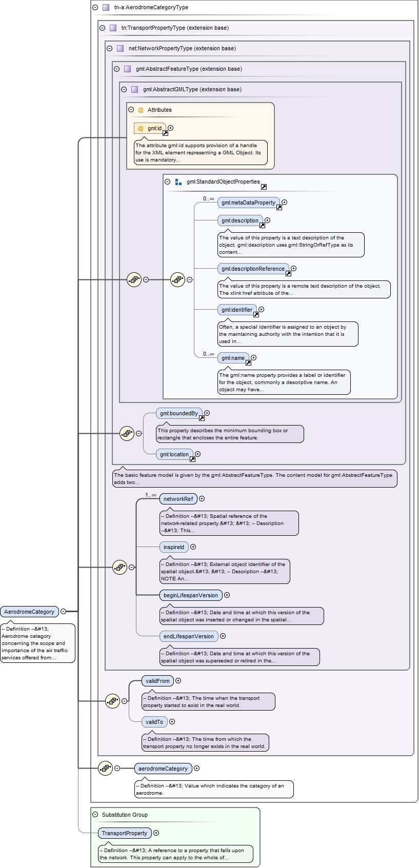This screenshot has height=868, width=419.
Task: Expand gml:identifier plus button
Action: pos(262,310)
